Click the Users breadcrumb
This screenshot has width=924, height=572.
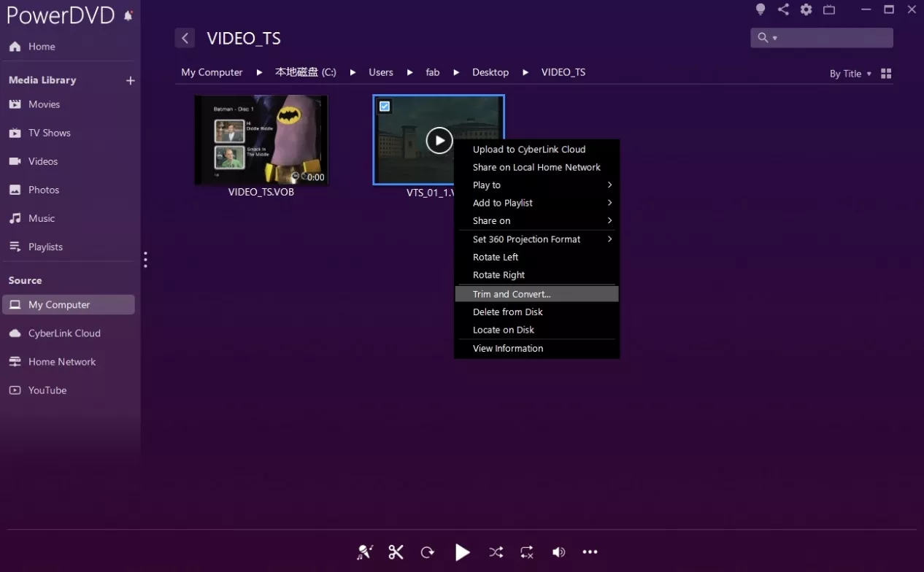pos(381,72)
